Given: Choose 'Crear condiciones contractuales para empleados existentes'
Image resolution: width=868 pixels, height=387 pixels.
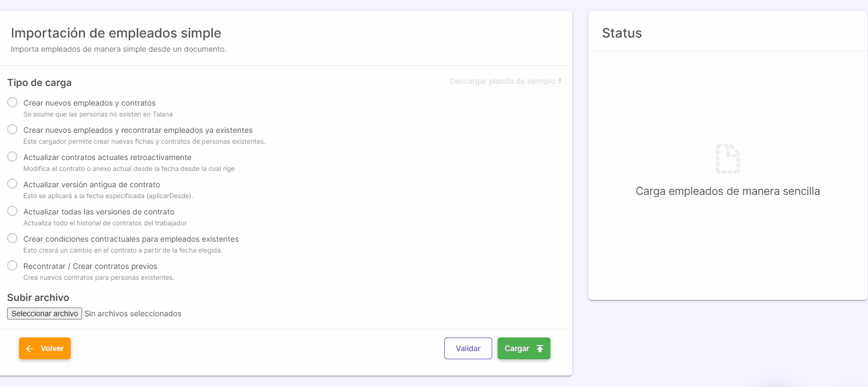Looking at the screenshot, I should 13,238.
